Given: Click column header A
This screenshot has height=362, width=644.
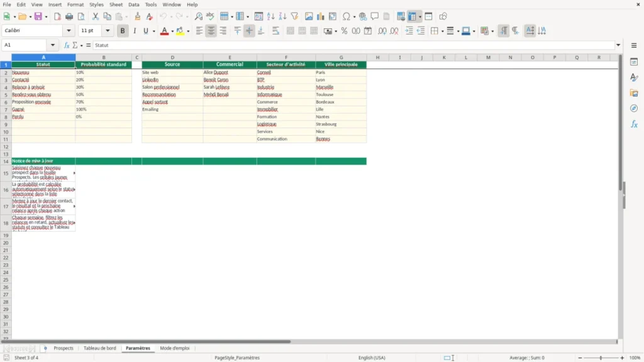Looking at the screenshot, I should [43, 57].
